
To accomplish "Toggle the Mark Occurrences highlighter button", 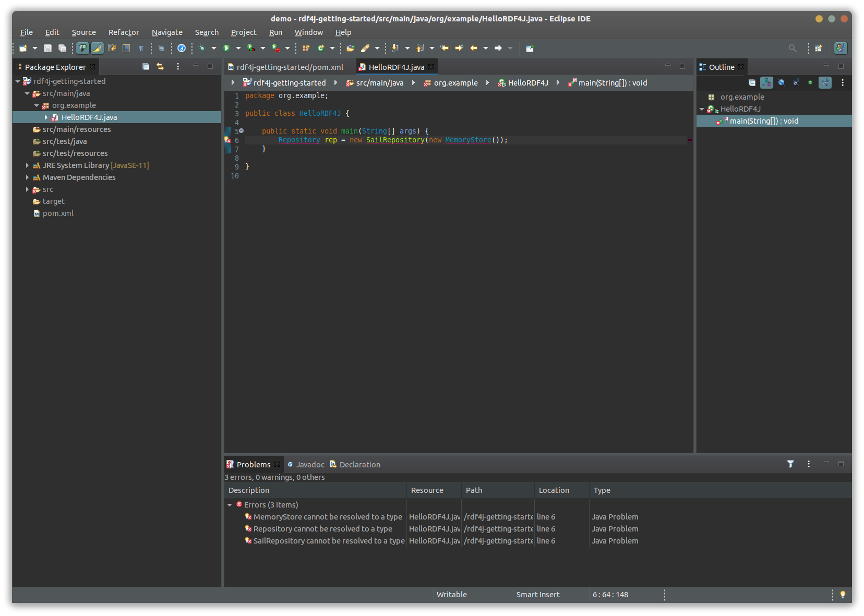I will coord(97,48).
